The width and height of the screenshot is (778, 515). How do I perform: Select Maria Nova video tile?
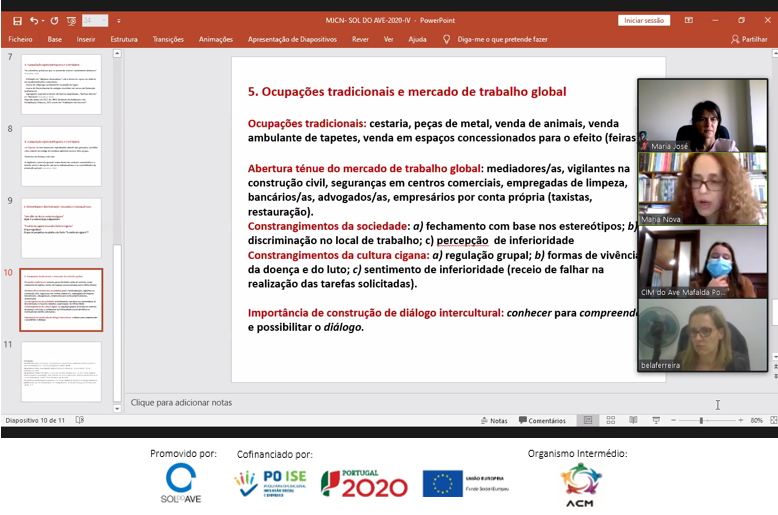[x=703, y=189]
